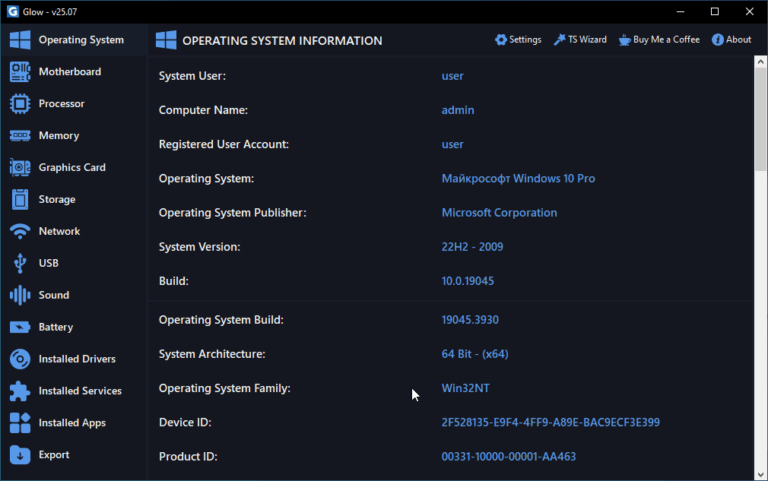
Task: Go to Installed Drivers label
Action: point(77,359)
